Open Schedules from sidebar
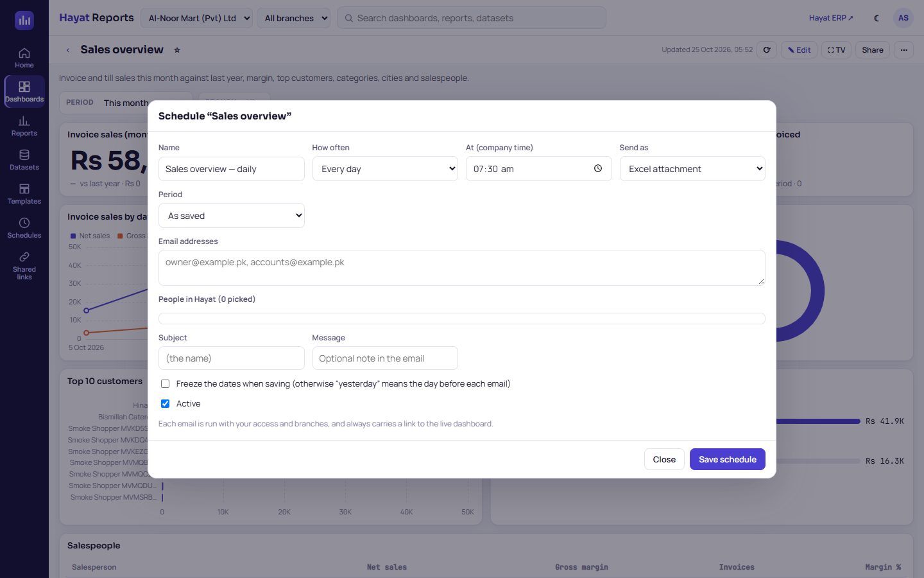This screenshot has height=578, width=924. click(x=24, y=228)
